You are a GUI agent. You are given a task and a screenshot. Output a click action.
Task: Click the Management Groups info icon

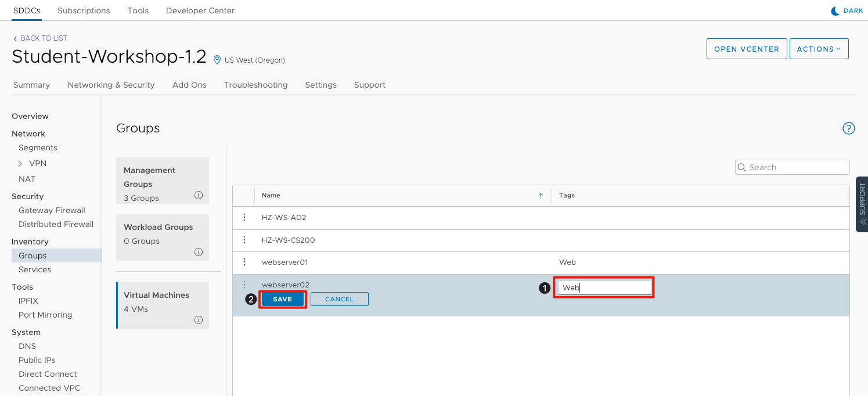(x=199, y=195)
